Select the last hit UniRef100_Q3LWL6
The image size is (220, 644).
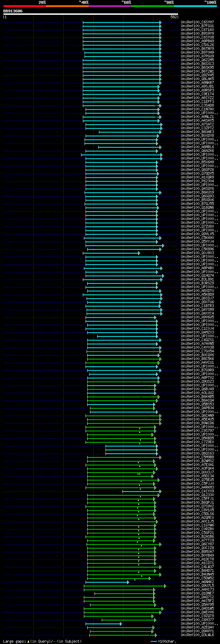point(197,635)
